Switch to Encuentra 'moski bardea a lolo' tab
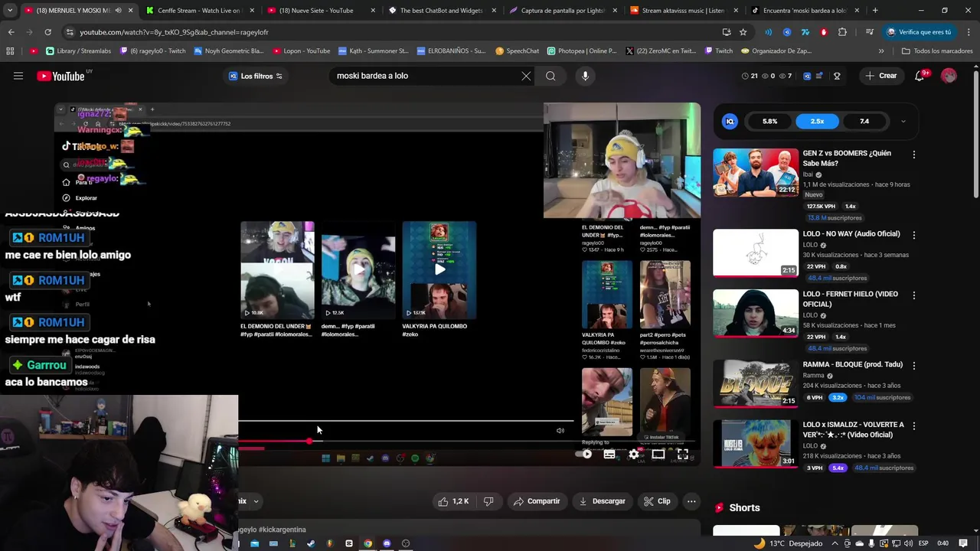Image resolution: width=980 pixels, height=551 pixels. (805, 11)
